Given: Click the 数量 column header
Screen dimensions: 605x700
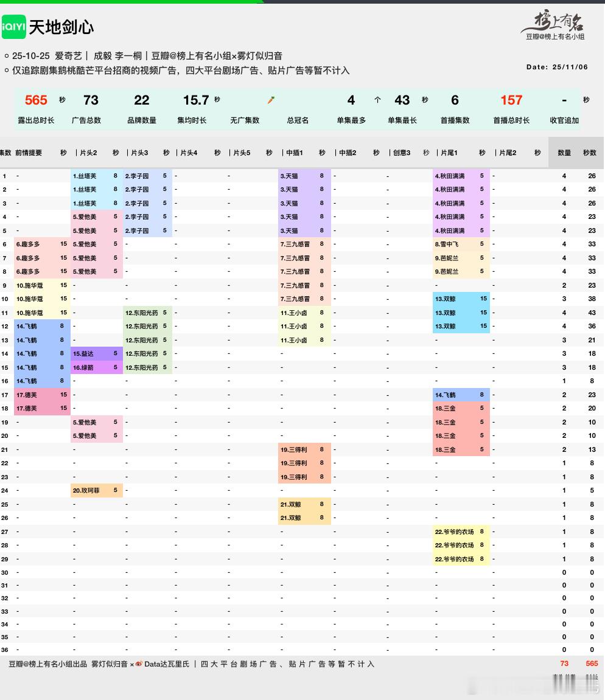Looking at the screenshot, I should (564, 153).
